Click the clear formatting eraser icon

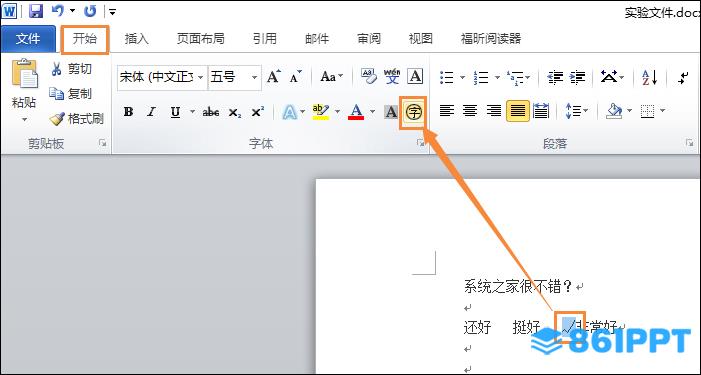[369, 77]
